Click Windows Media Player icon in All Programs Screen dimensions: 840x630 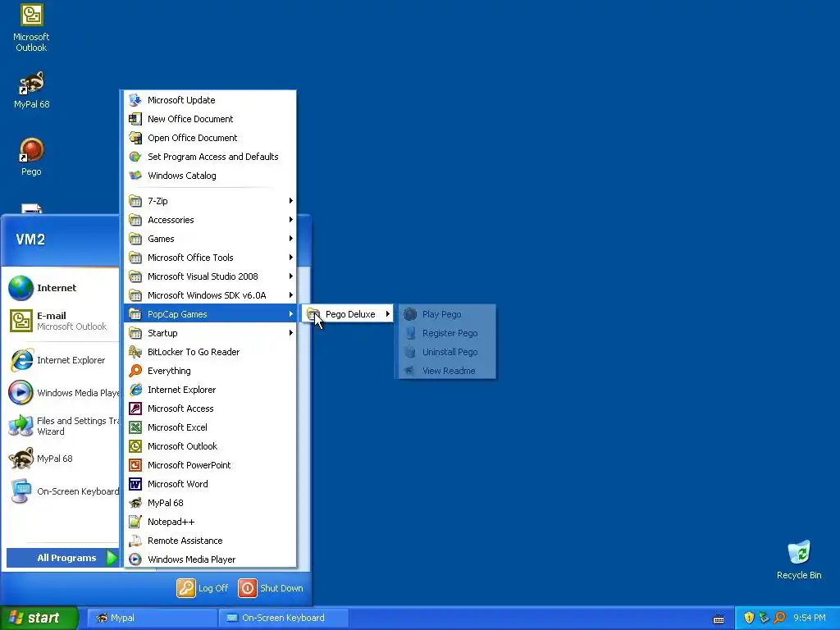click(x=135, y=559)
